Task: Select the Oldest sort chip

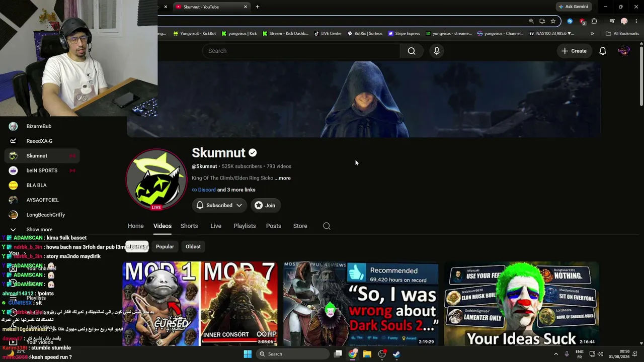Action: [x=193, y=247]
